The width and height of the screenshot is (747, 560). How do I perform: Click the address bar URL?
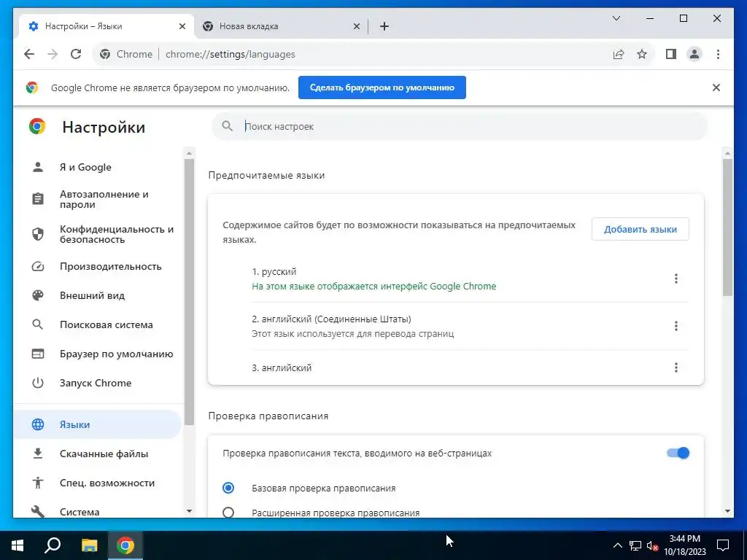click(x=230, y=54)
